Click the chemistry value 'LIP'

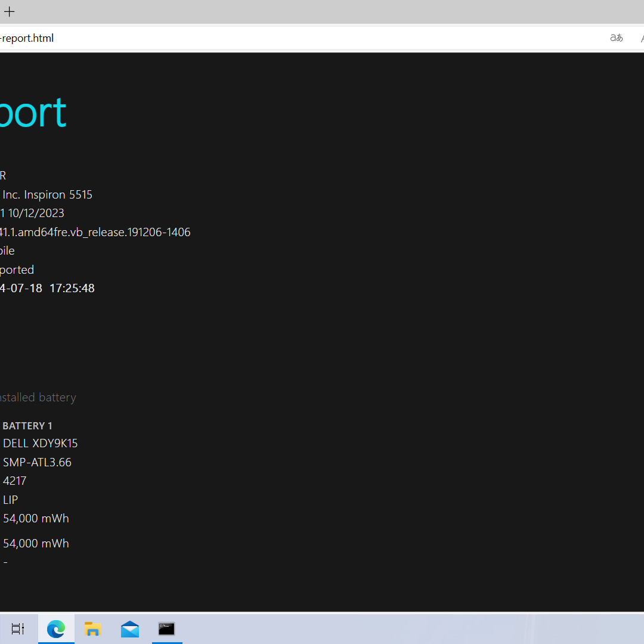(x=10, y=500)
